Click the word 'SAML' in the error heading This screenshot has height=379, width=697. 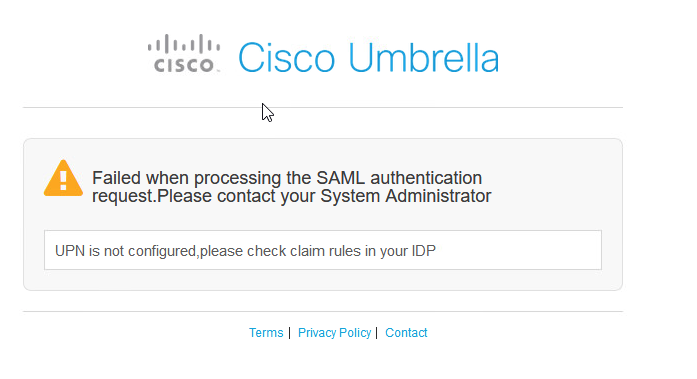click(340, 178)
